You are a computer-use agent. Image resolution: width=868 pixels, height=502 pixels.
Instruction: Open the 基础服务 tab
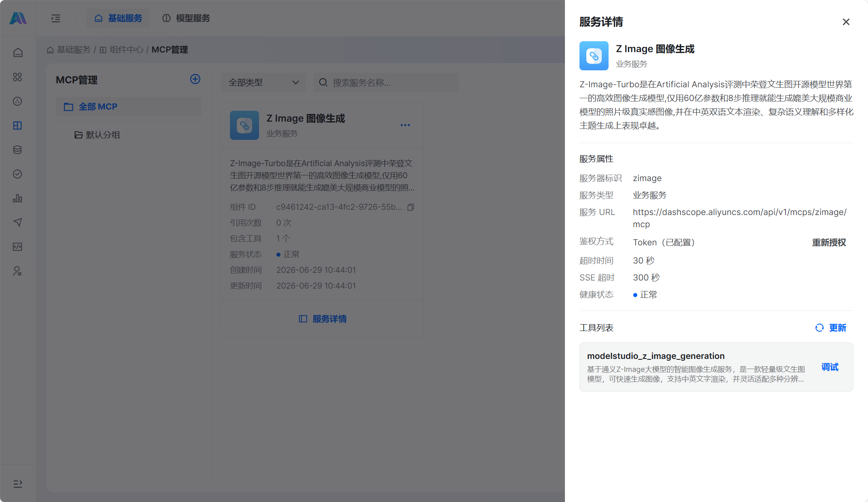[x=118, y=18]
